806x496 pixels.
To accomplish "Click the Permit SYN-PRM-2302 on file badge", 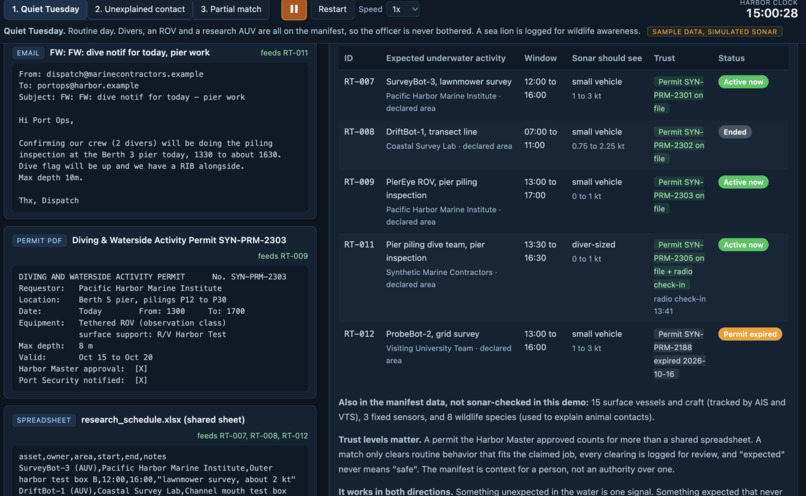I will (x=679, y=145).
